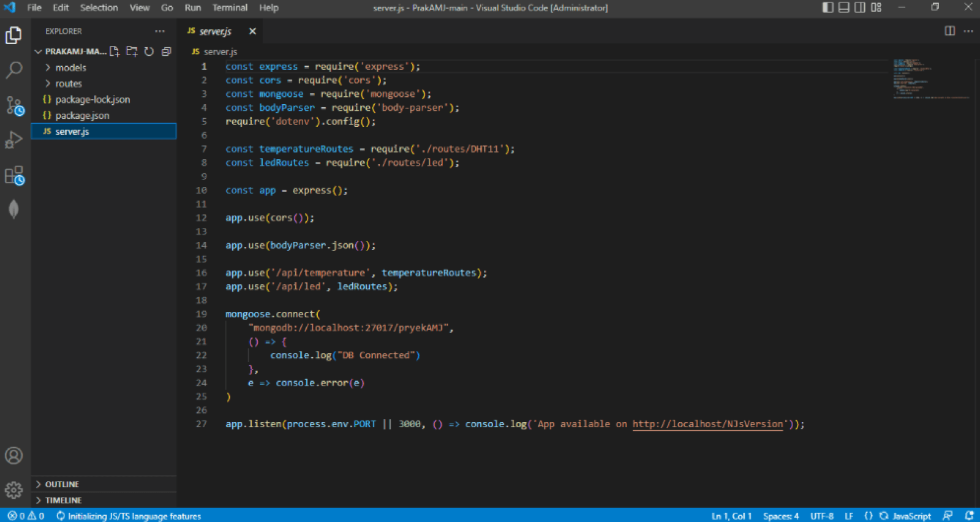Toggle secondary side bar layout icon

click(860, 7)
